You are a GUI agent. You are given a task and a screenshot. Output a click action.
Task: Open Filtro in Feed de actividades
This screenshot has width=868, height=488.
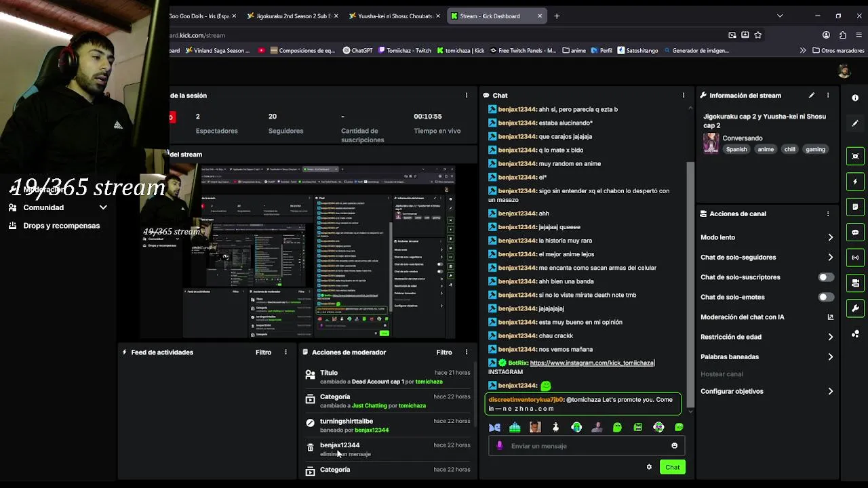263,352
